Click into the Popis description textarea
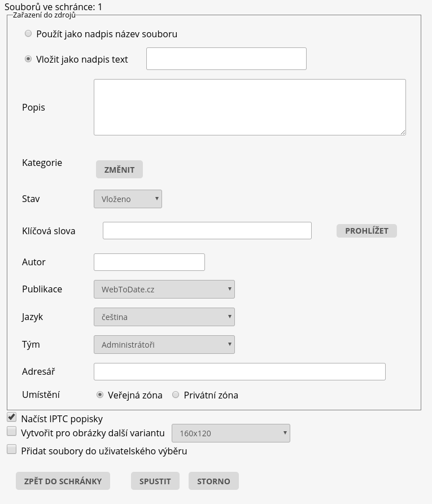Screen dimensions: 432x504 pos(250,107)
